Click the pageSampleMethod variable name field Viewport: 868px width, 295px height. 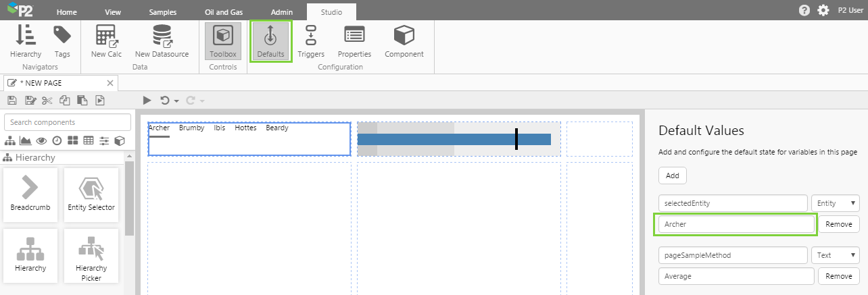733,255
